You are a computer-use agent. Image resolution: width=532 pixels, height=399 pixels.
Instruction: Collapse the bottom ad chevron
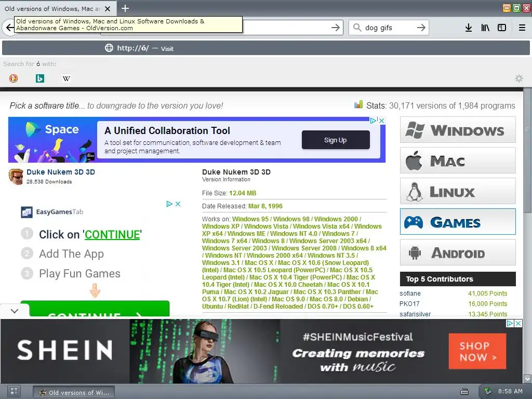pyautogui.click(x=15, y=311)
